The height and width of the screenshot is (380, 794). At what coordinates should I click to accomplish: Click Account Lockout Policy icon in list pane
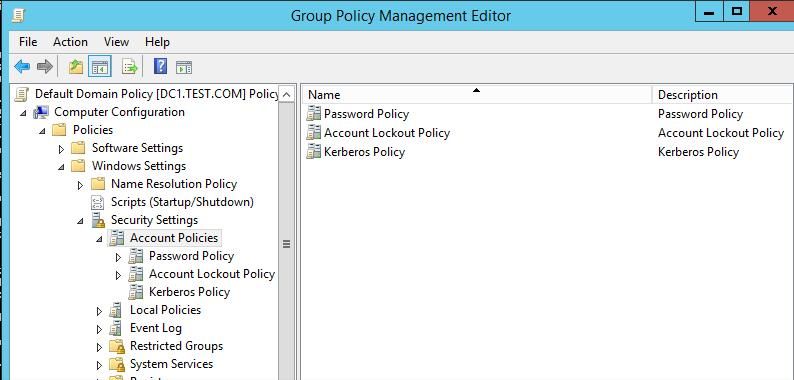(x=313, y=133)
